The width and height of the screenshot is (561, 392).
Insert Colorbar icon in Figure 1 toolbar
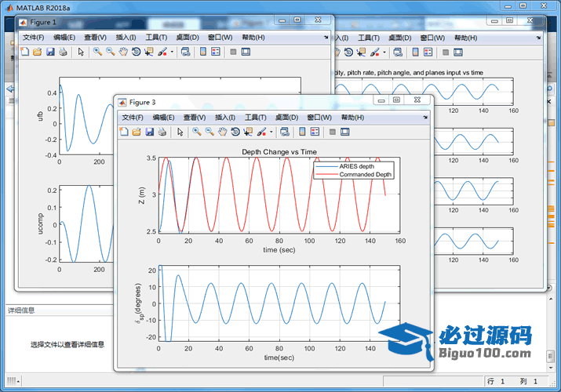coord(203,52)
